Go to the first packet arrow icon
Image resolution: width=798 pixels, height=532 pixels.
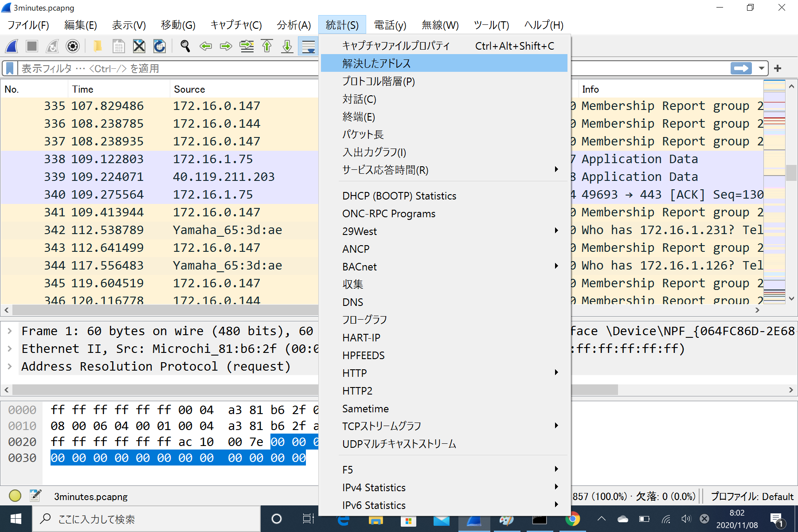pyautogui.click(x=267, y=46)
